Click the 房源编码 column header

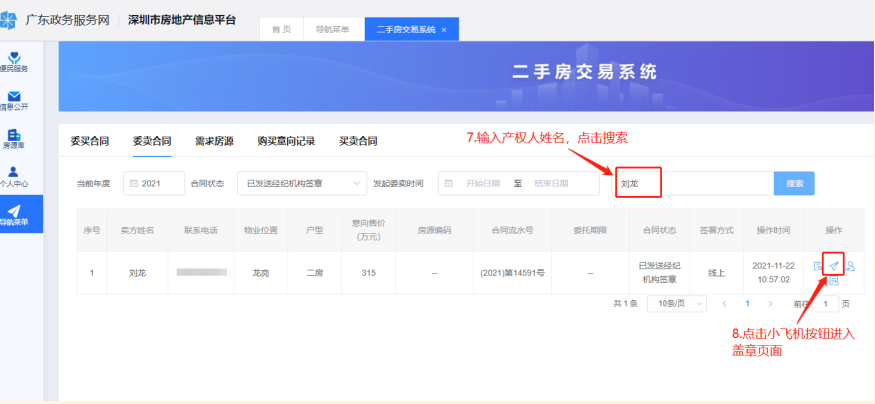pyautogui.click(x=434, y=230)
